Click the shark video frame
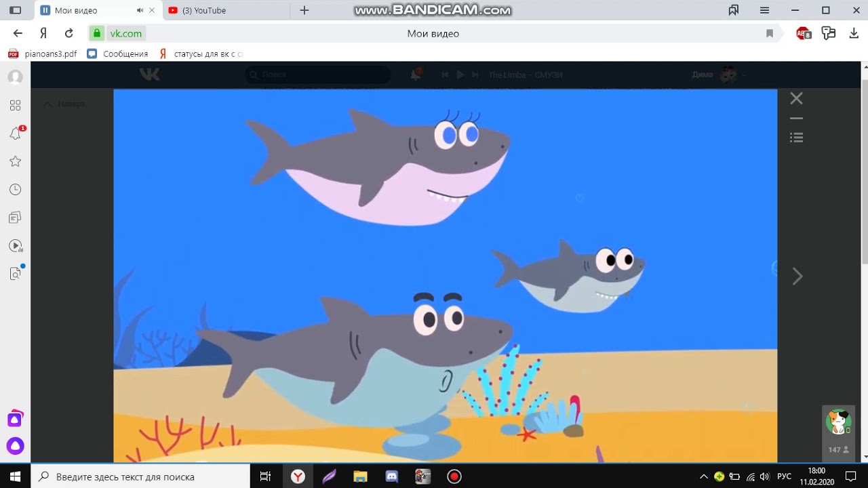 click(445, 276)
